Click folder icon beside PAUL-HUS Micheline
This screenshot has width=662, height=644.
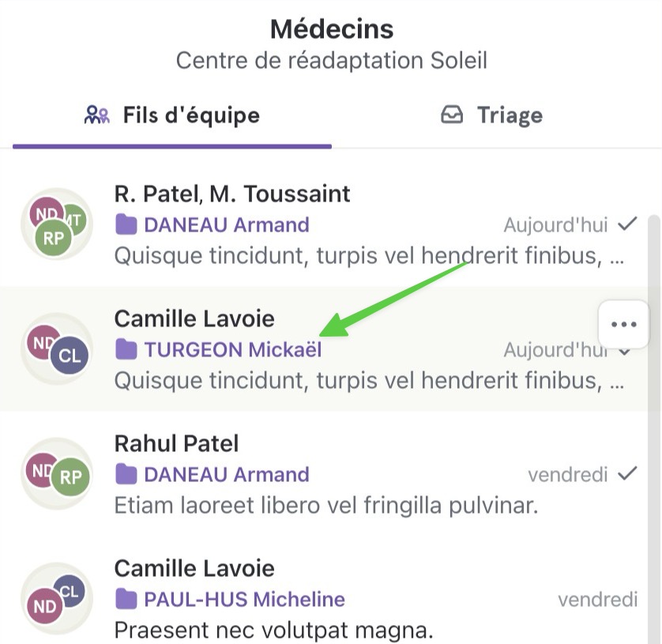[126, 599]
